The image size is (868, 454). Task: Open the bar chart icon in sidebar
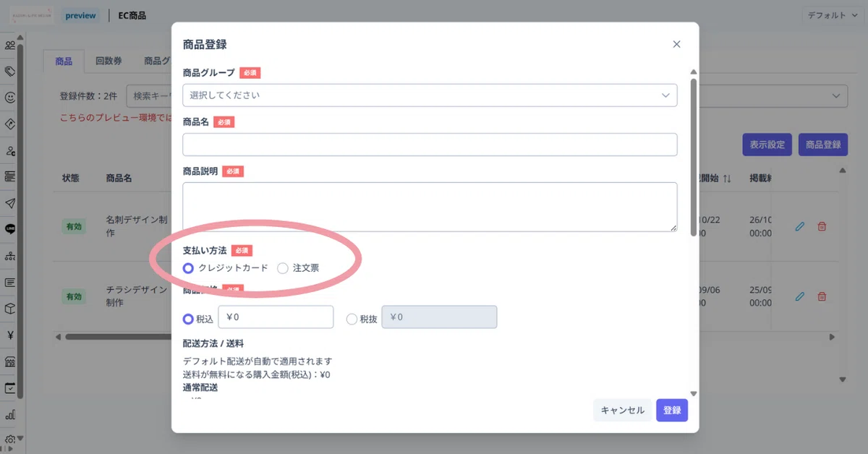click(x=10, y=415)
